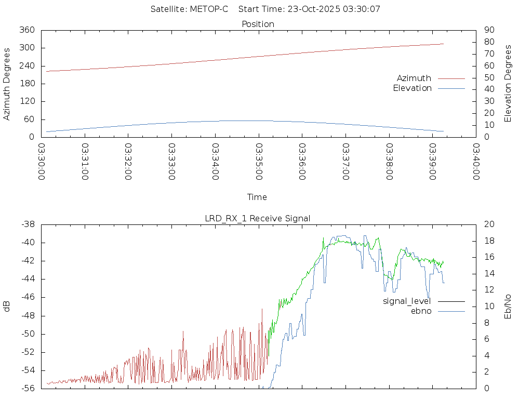Click the Position chart title
The height and width of the screenshot is (399, 532).
[258, 24]
